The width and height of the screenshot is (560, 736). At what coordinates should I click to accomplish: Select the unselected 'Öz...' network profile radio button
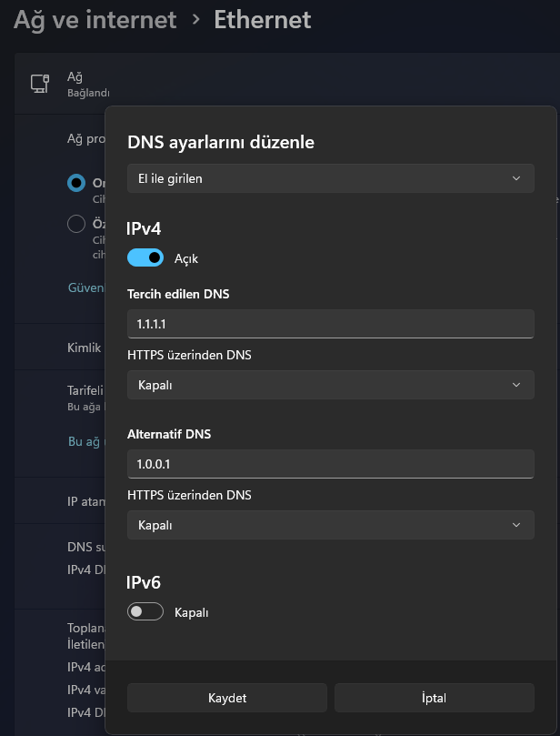tap(76, 224)
